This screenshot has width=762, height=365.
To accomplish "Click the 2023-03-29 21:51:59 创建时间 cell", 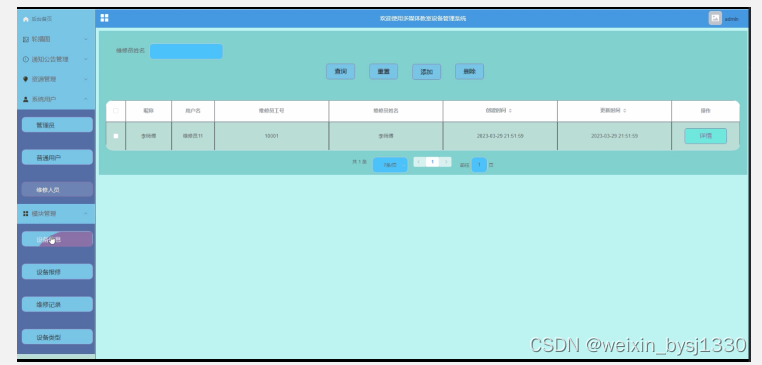I will pyautogui.click(x=500, y=136).
